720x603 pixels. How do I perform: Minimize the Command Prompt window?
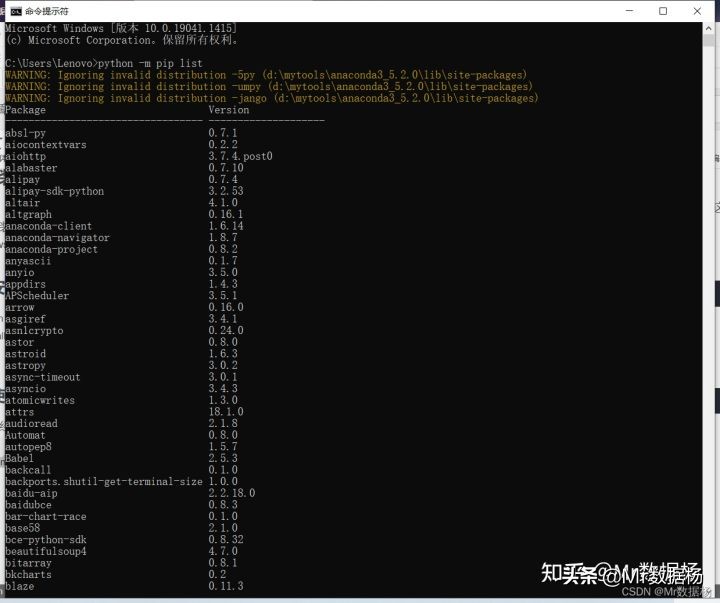pos(630,11)
